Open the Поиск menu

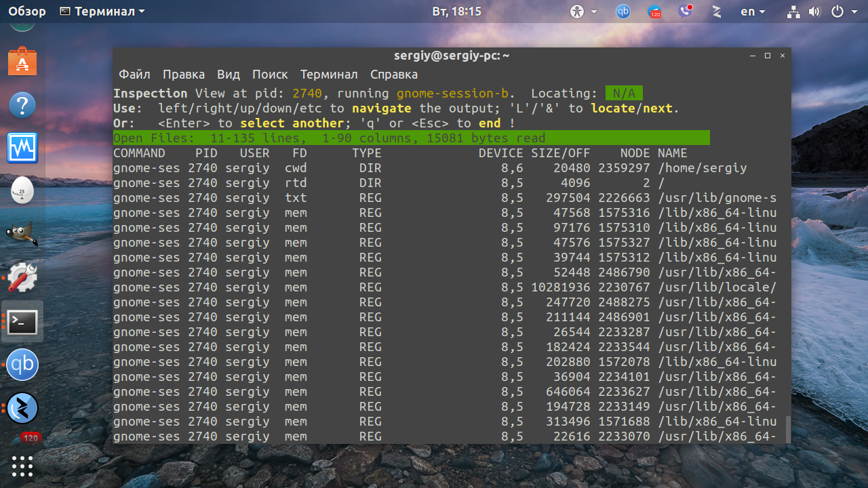coord(270,75)
